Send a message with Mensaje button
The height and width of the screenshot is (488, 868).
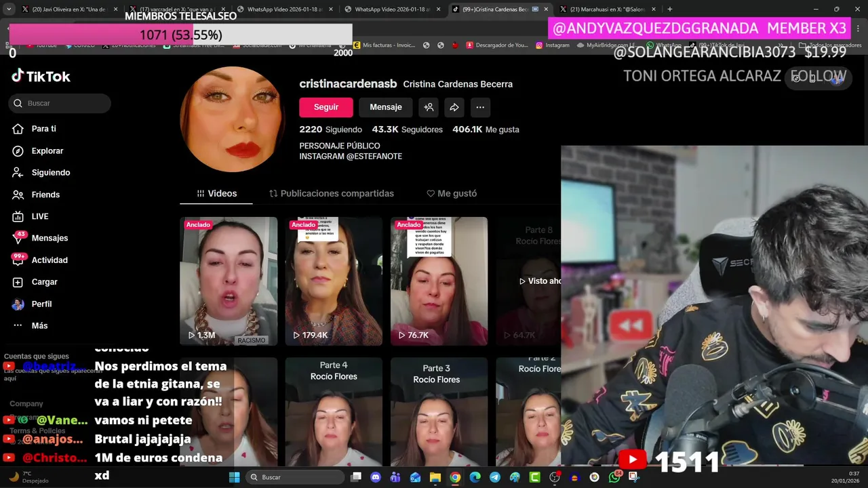[386, 107]
